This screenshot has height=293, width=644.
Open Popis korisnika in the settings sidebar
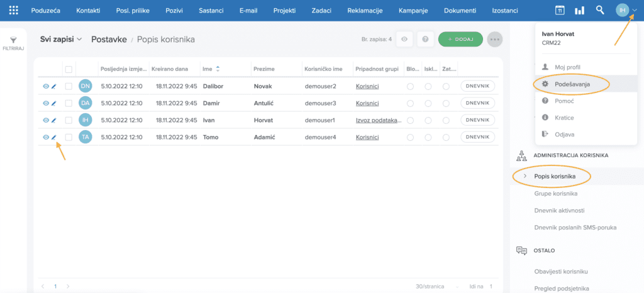coord(554,176)
